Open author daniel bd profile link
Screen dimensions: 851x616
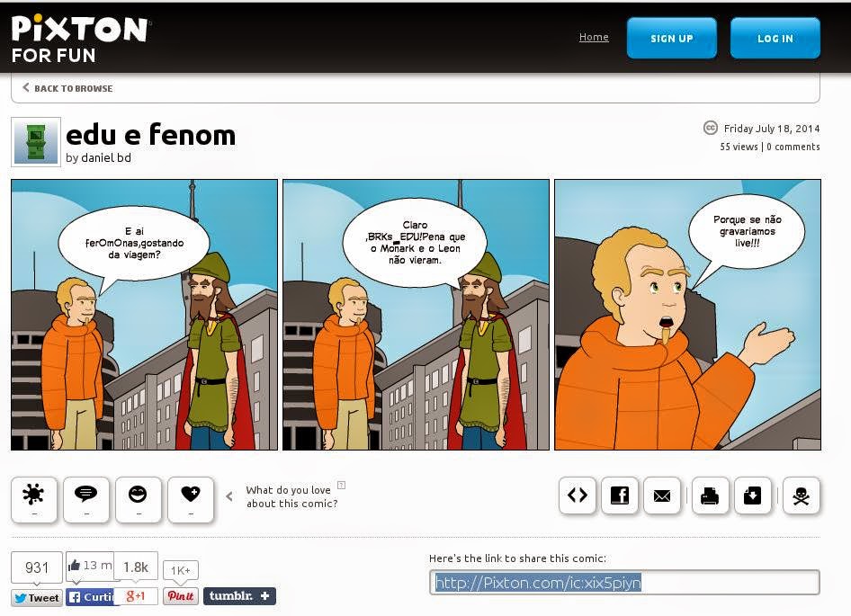point(106,158)
